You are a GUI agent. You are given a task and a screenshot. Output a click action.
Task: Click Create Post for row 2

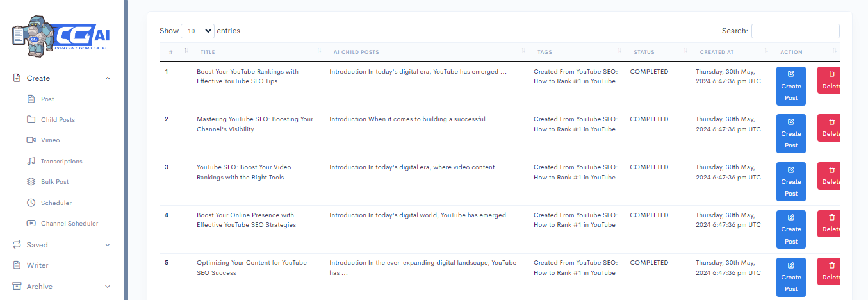[791, 133]
